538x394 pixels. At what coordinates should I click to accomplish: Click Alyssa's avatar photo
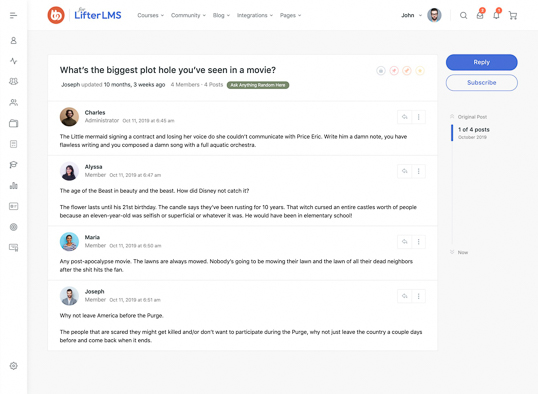(69, 171)
